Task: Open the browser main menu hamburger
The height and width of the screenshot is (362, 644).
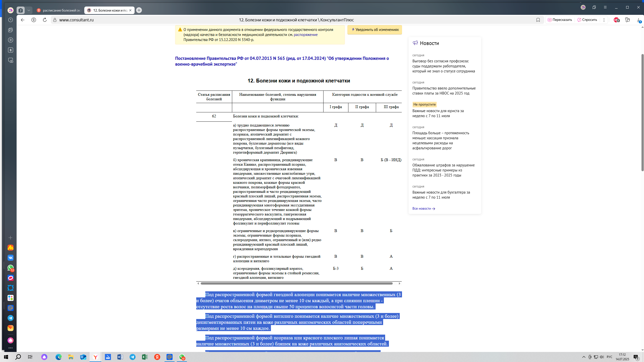Action: tap(605, 7)
